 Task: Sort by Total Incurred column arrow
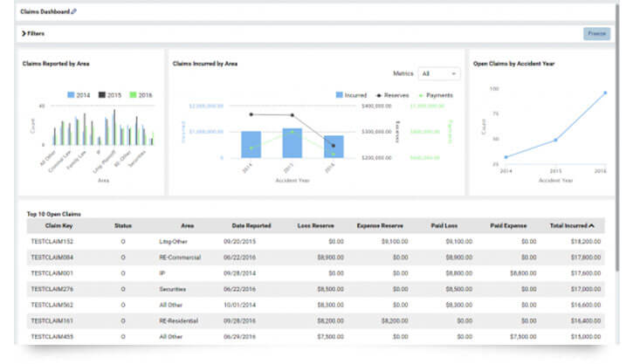click(591, 225)
